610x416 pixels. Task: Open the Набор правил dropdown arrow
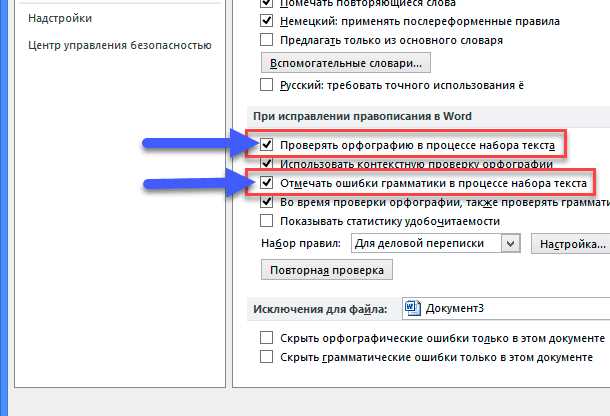(511, 244)
